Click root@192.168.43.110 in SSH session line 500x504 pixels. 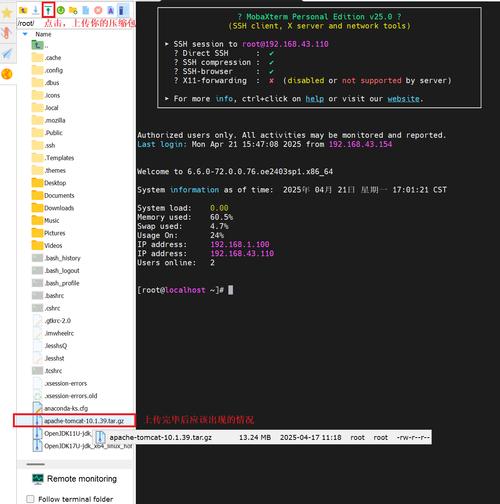coord(285,44)
